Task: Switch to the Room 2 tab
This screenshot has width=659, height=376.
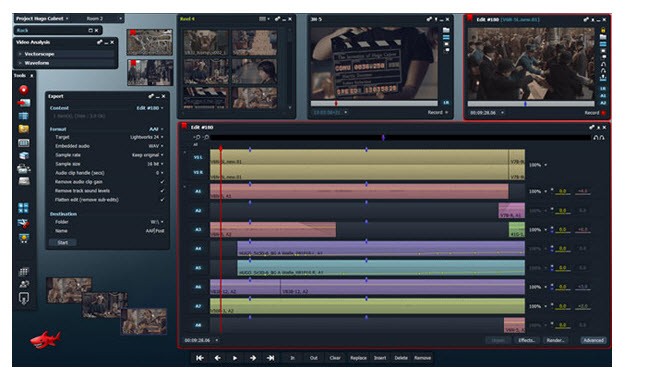Action: [95, 18]
